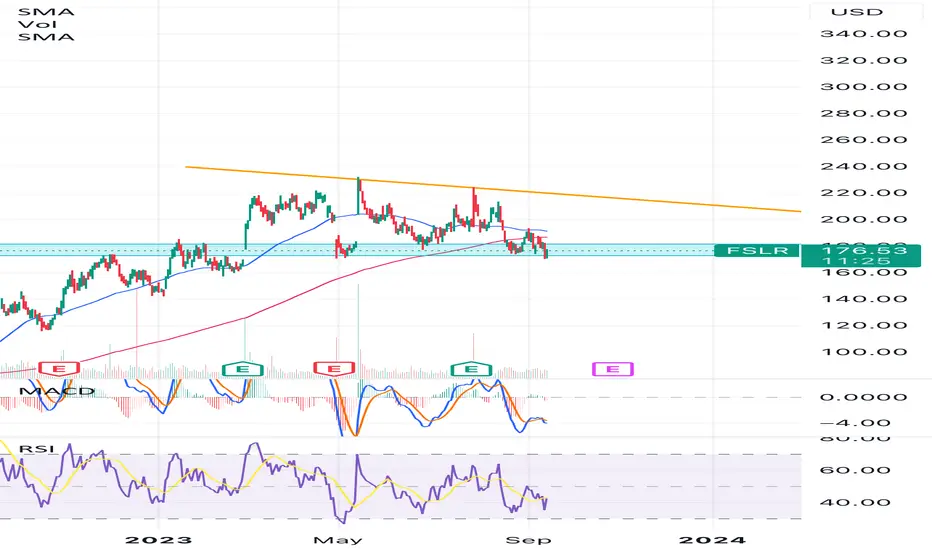932x550 pixels.
Task: Click the MACD -4.00 axis value
Action: [x=856, y=423]
